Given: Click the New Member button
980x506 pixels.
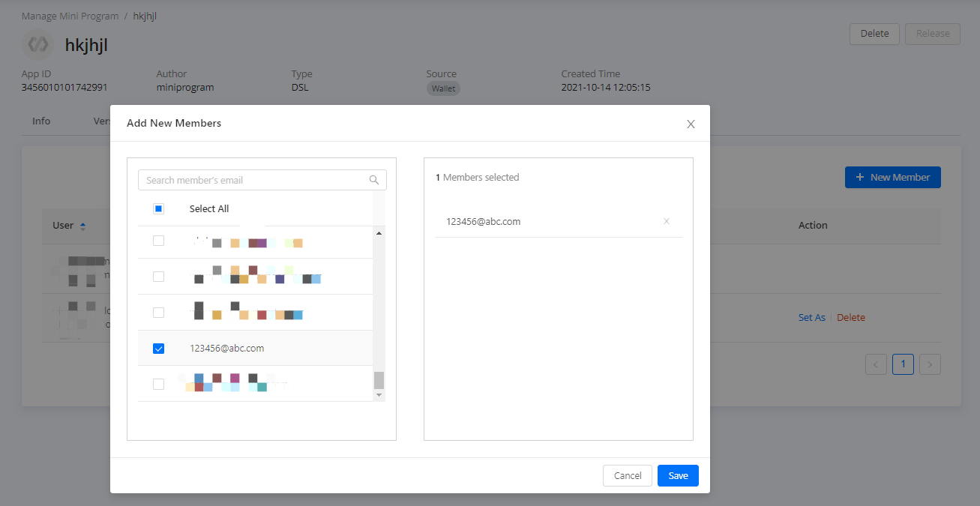Looking at the screenshot, I should click(892, 178).
